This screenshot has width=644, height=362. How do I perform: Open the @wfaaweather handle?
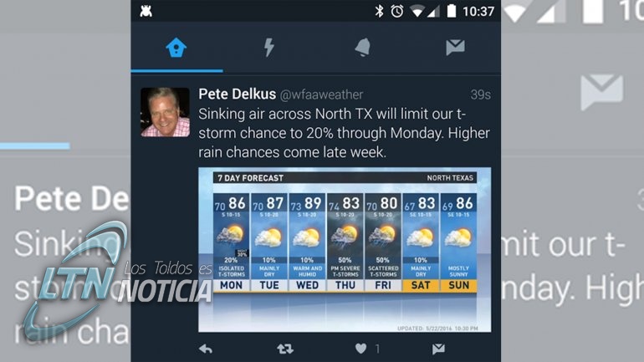321,94
